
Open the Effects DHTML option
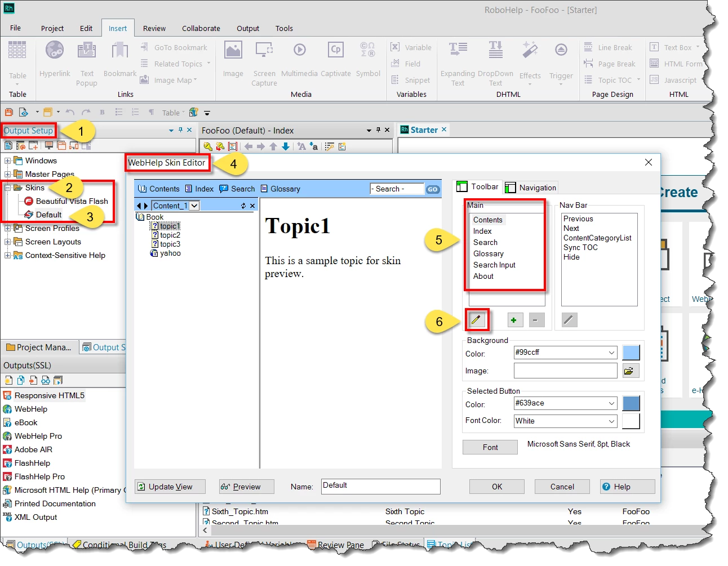tap(530, 63)
